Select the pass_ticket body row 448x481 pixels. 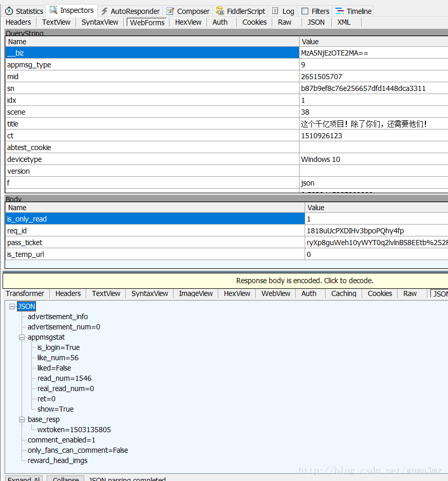pyautogui.click(x=226, y=243)
